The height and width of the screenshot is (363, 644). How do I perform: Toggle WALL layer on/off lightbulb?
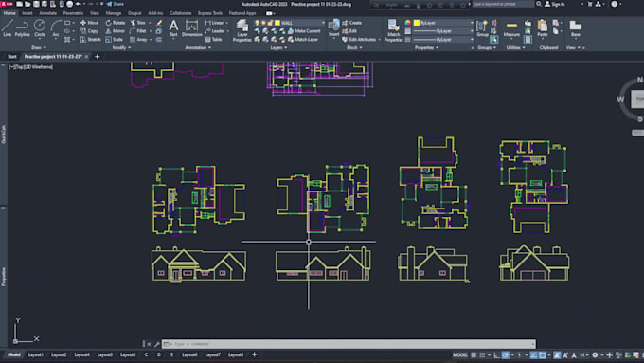pyautogui.click(x=257, y=23)
